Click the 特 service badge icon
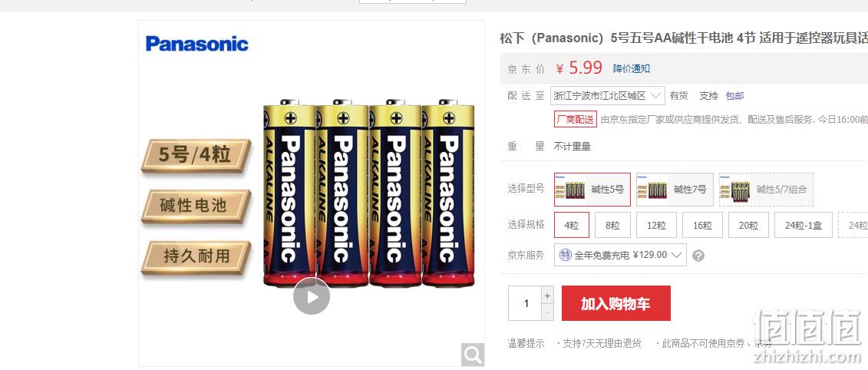The width and height of the screenshot is (868, 370). (x=565, y=256)
